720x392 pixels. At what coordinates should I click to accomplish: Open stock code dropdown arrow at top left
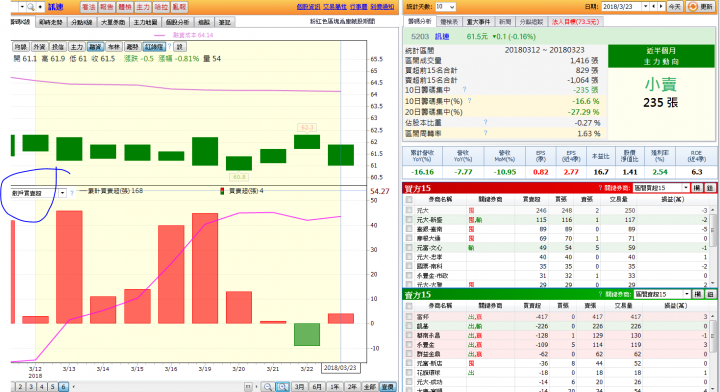point(22,7)
